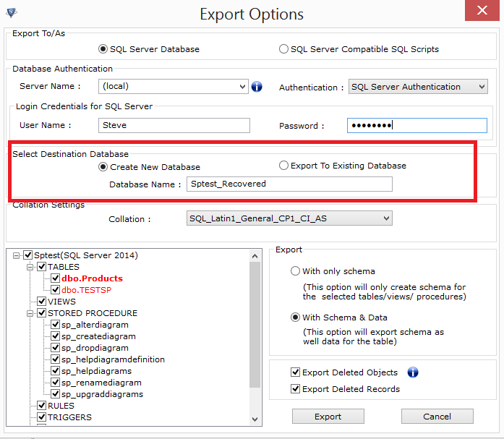Expand the Collation dropdown list
The width and height of the screenshot is (504, 439).
tap(386, 218)
